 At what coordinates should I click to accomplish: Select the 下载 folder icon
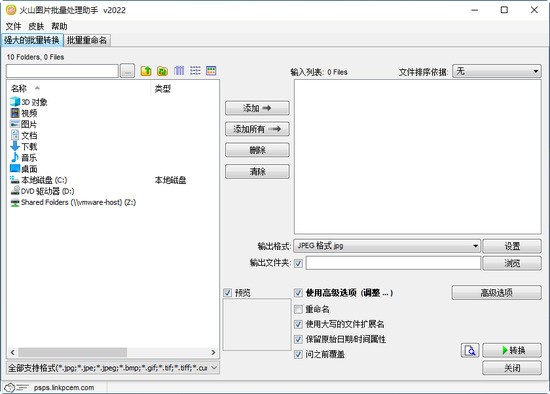pos(15,146)
